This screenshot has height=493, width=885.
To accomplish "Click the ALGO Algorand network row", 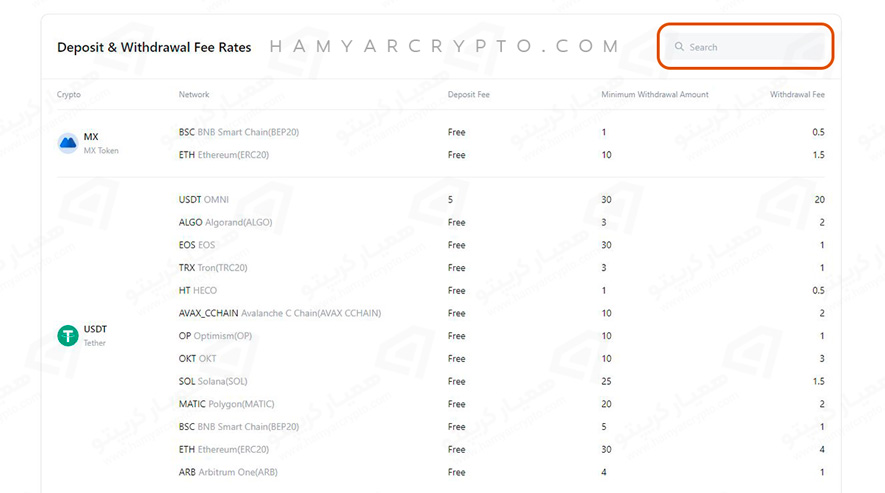I will pyautogui.click(x=225, y=222).
